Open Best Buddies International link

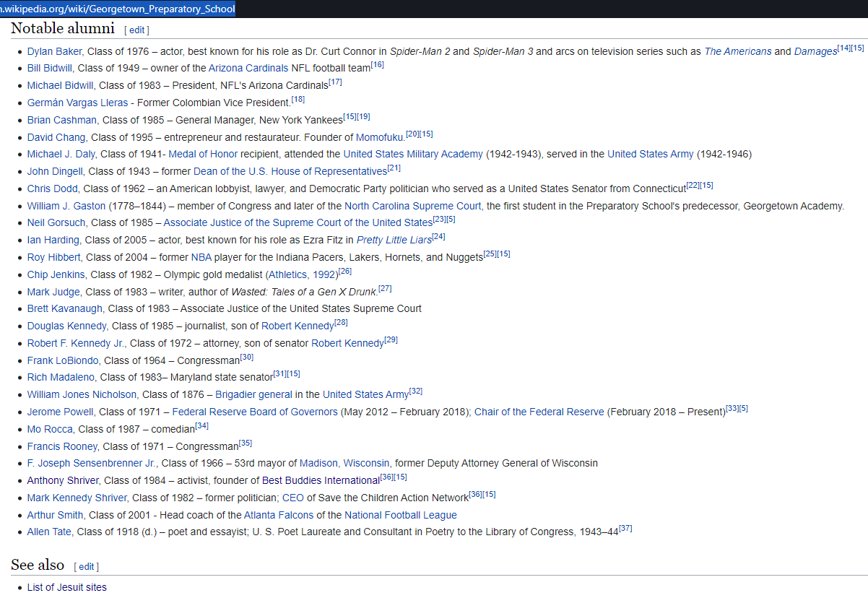(321, 480)
